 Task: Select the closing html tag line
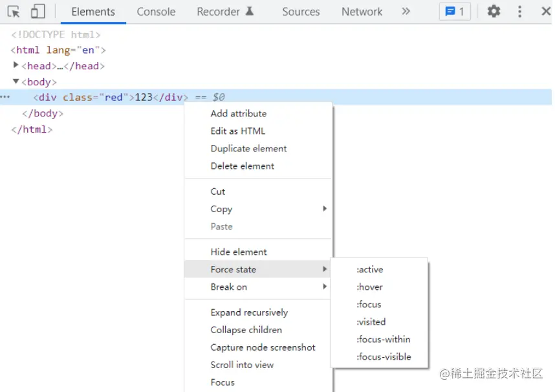pos(32,129)
